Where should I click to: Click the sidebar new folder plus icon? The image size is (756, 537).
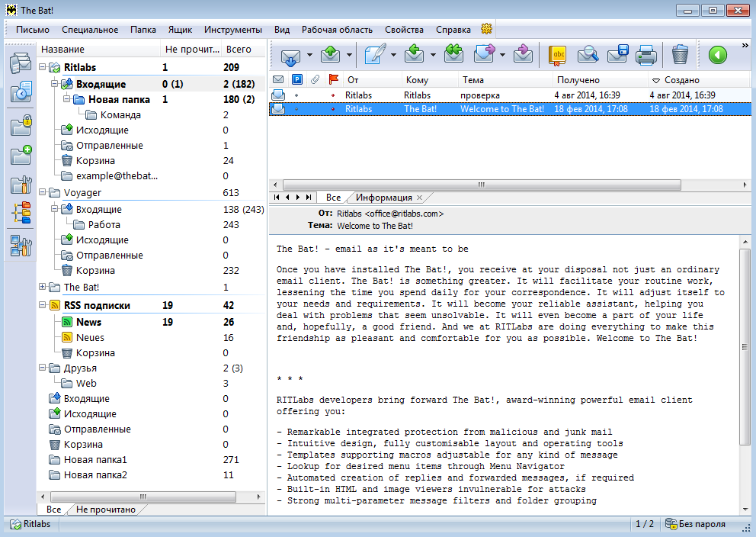coord(21,156)
